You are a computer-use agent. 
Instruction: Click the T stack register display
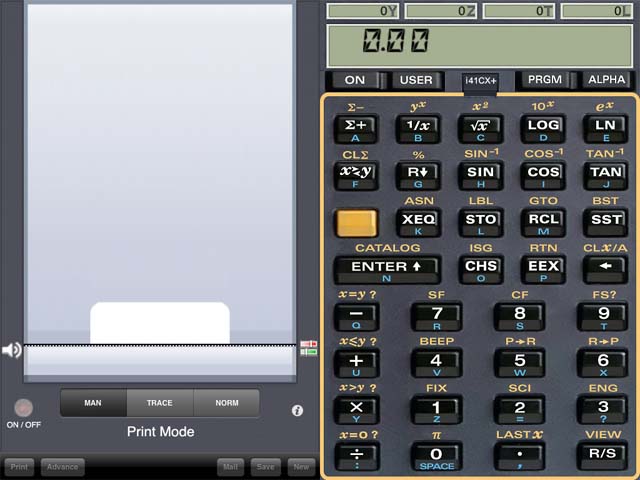pyautogui.click(x=519, y=11)
